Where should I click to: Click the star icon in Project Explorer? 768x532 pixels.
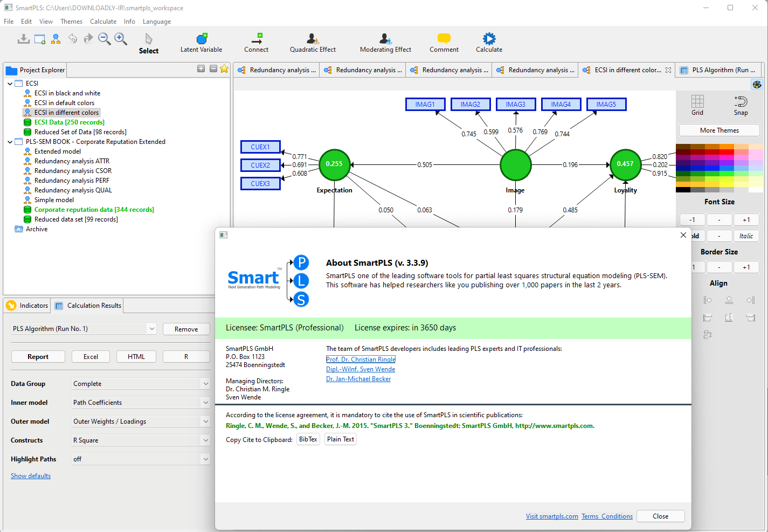[x=224, y=68]
